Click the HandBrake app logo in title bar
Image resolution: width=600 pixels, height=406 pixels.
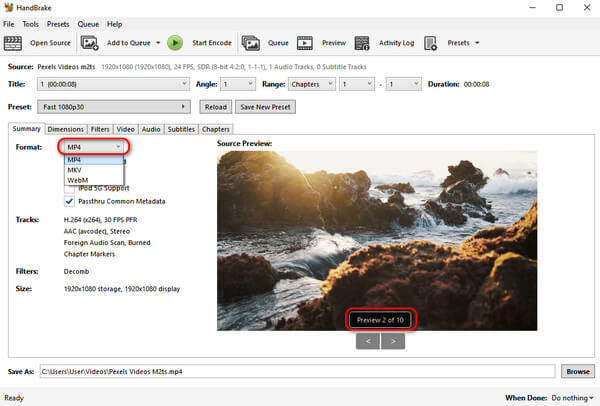(9, 7)
